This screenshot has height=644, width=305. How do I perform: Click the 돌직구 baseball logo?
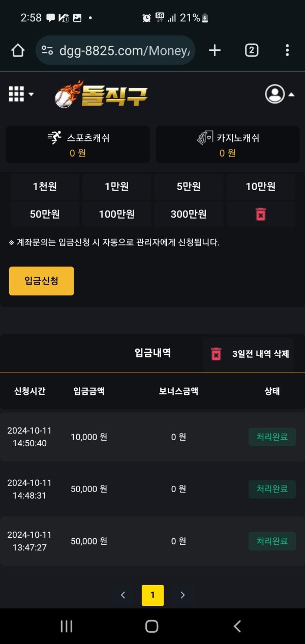[101, 95]
